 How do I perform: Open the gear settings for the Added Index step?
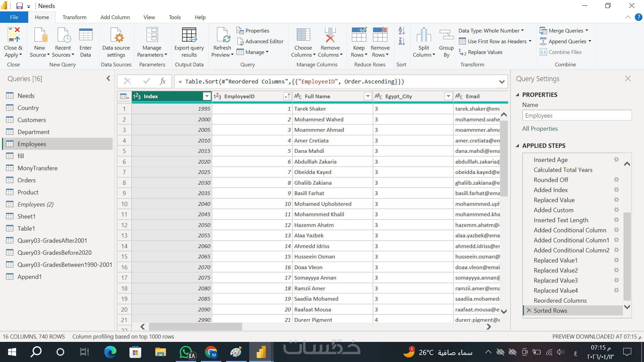coord(616,190)
